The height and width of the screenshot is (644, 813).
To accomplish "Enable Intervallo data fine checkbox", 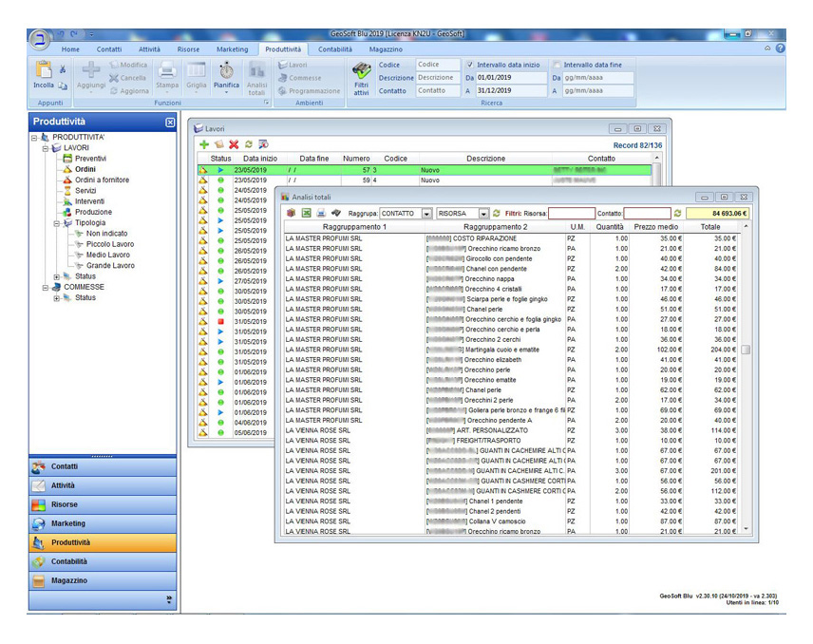I will point(557,65).
